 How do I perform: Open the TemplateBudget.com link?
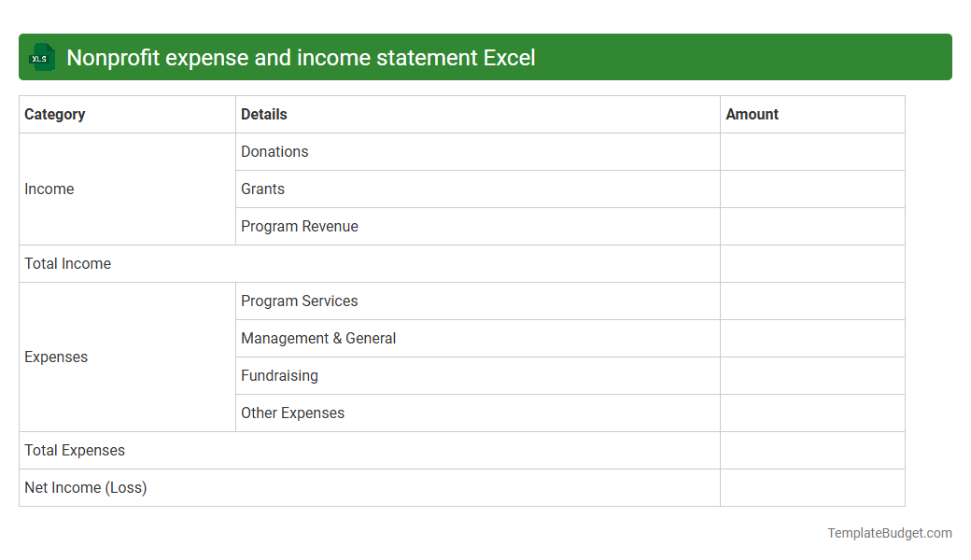[889, 533]
